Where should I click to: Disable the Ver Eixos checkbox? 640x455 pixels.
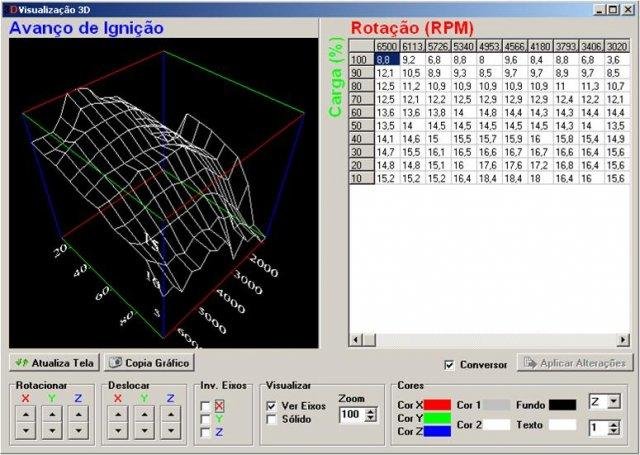coord(272,406)
